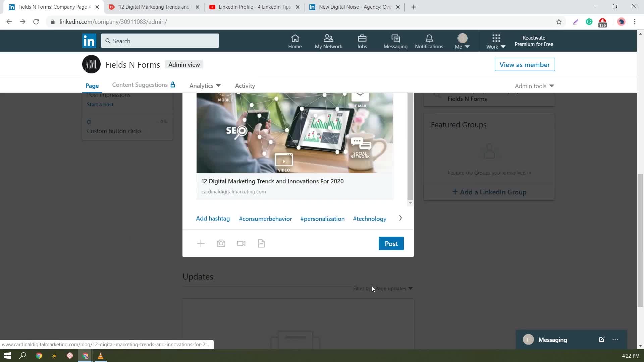The height and width of the screenshot is (362, 644).
Task: Click the LinkedIn search field
Action: (x=160, y=41)
